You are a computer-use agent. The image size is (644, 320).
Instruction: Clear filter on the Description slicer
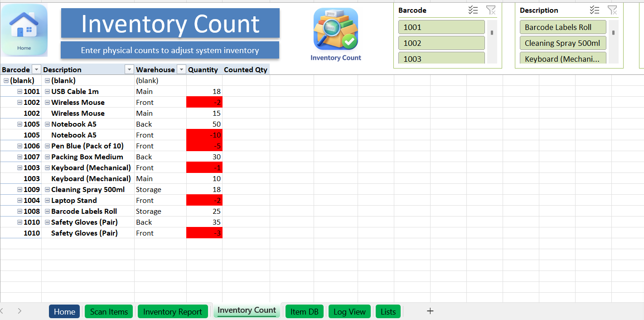(612, 10)
